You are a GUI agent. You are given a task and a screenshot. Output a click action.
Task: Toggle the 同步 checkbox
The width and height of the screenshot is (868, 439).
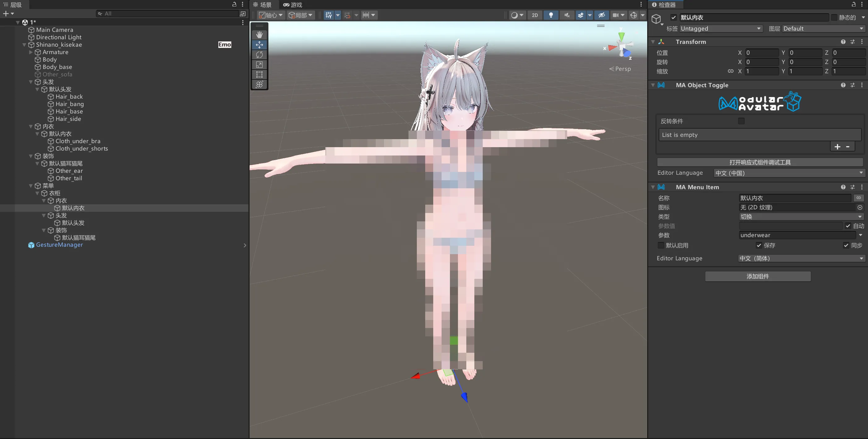tap(846, 245)
